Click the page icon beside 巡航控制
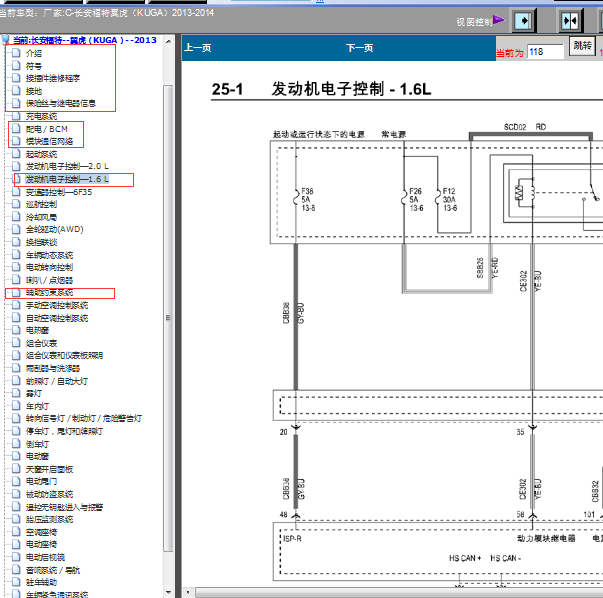Viewport: 603px width, 598px height. tap(16, 204)
